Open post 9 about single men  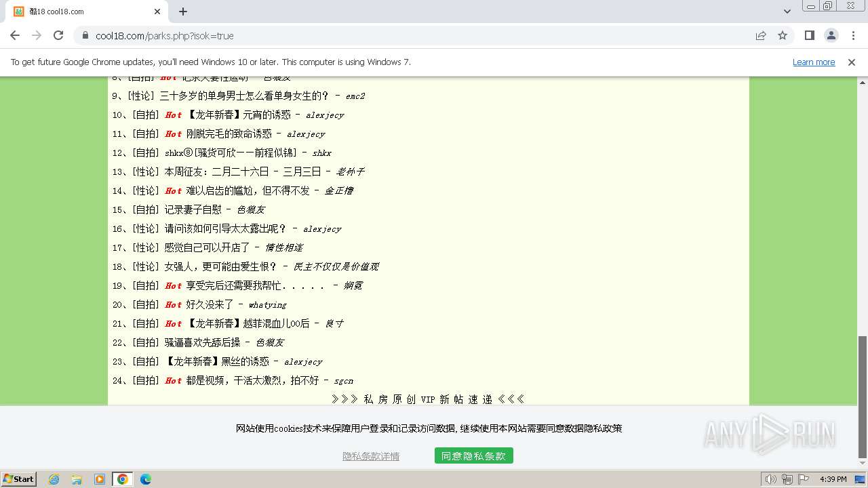(244, 96)
